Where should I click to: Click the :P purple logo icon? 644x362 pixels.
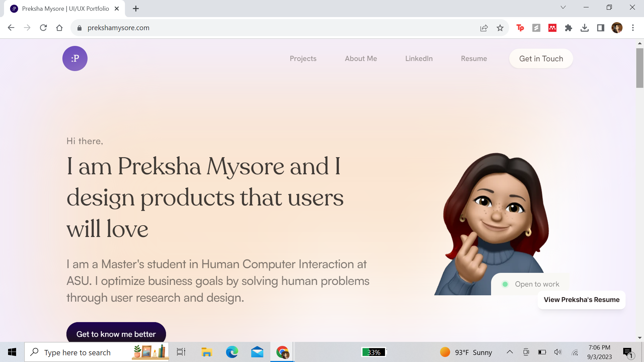click(75, 58)
